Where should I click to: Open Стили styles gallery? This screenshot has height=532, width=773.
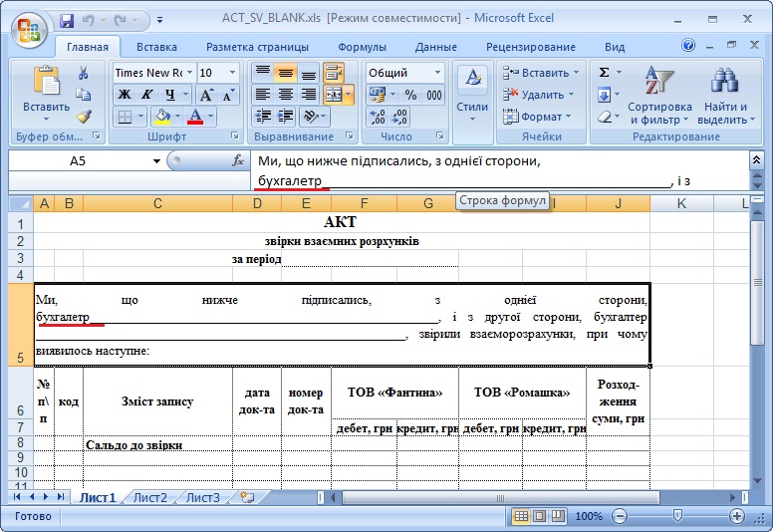[472, 95]
